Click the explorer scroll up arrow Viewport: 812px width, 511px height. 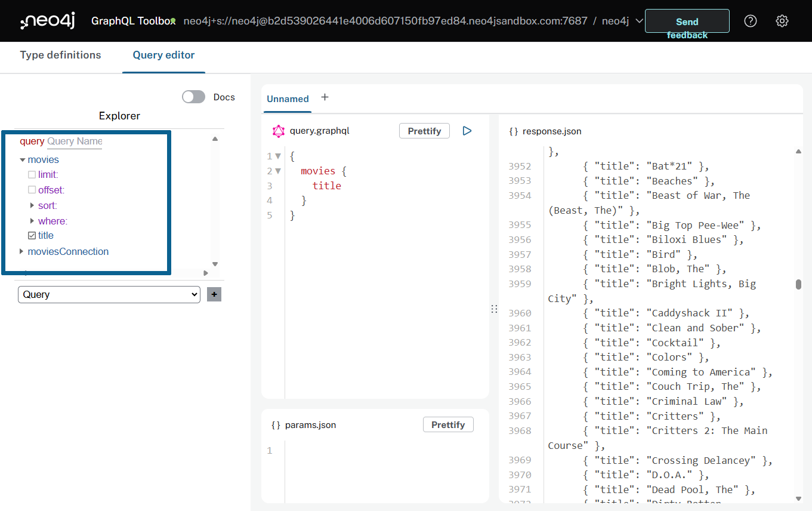pyautogui.click(x=215, y=139)
